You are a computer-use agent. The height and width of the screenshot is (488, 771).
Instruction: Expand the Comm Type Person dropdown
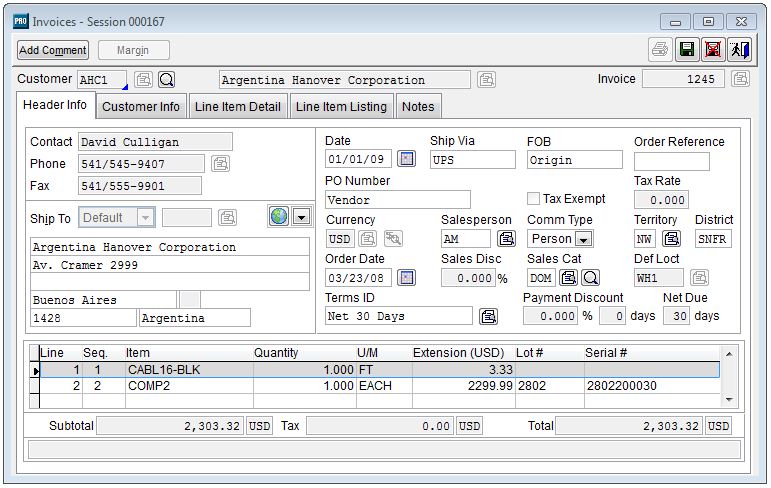[583, 240]
